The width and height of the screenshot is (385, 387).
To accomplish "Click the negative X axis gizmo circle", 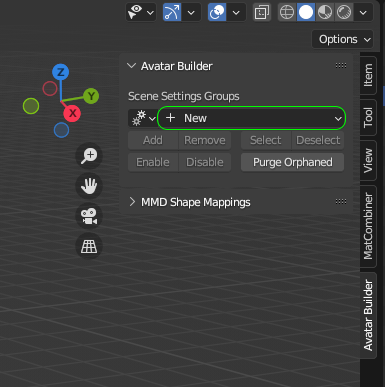I will tap(50, 89).
